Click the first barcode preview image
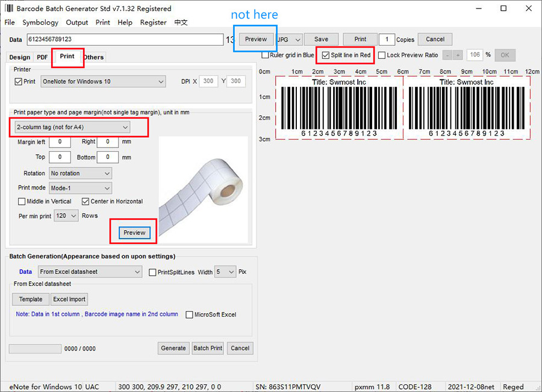Screen dimensions: 542x392 tap(339, 107)
